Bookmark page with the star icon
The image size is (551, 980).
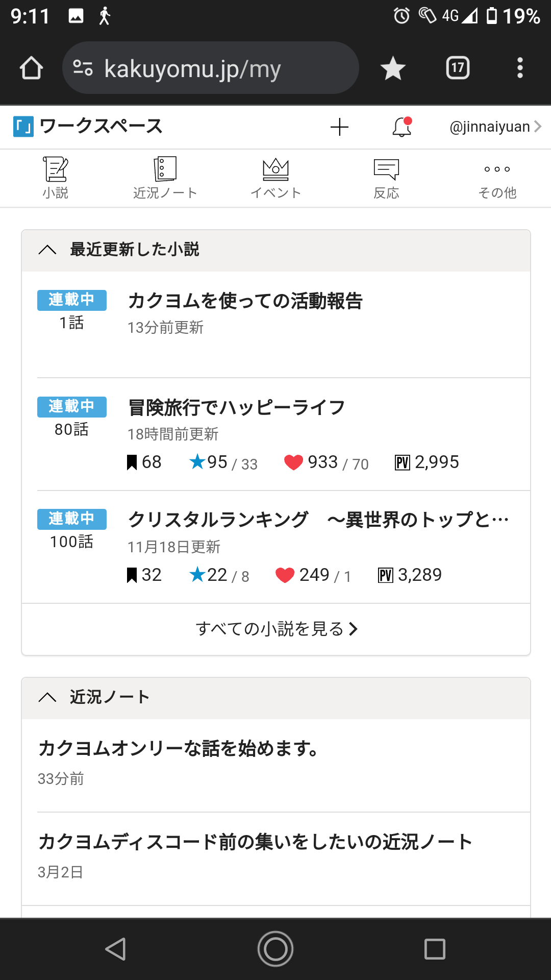point(393,68)
